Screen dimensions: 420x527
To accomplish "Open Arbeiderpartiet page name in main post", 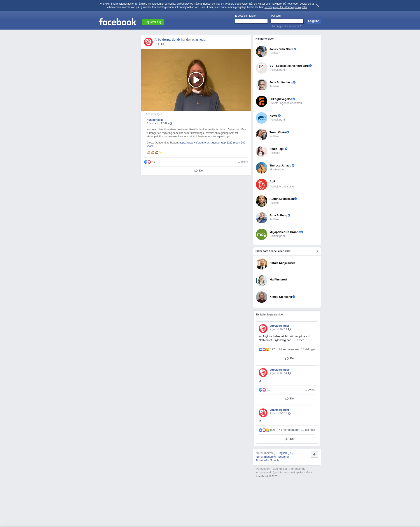I will 165,40.
